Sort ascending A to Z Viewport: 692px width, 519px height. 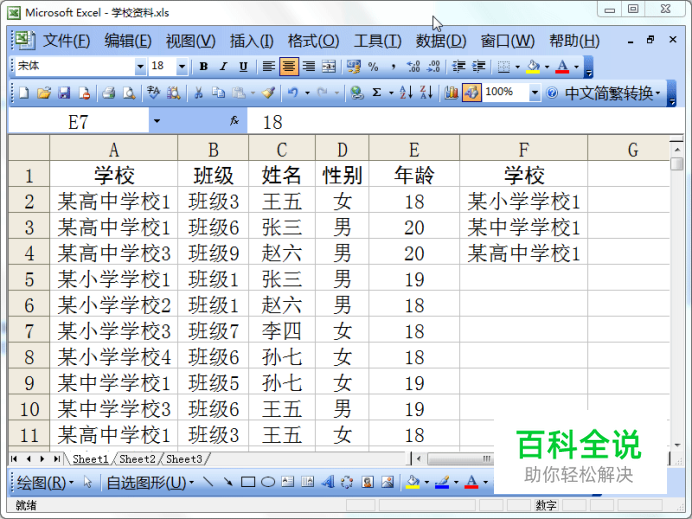(406, 93)
